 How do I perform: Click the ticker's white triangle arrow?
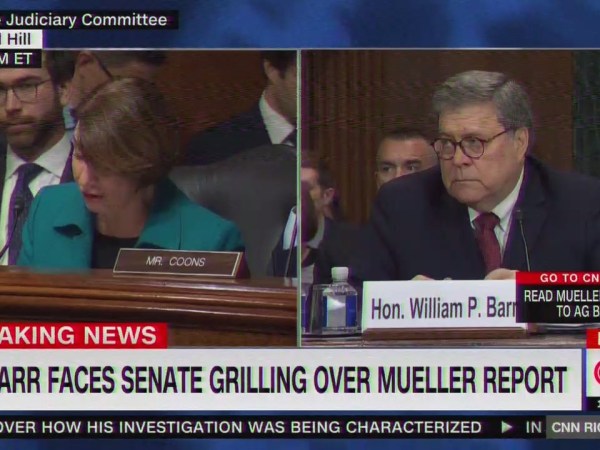tap(507, 427)
